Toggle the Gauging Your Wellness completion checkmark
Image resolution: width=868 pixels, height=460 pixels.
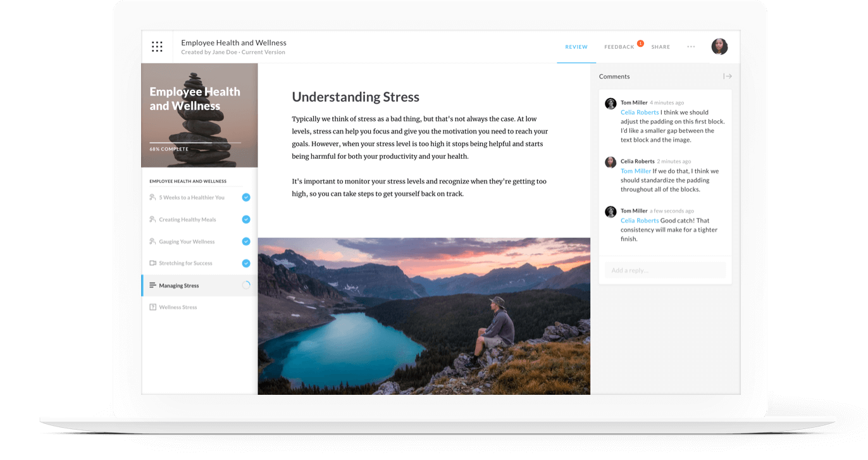pyautogui.click(x=246, y=241)
